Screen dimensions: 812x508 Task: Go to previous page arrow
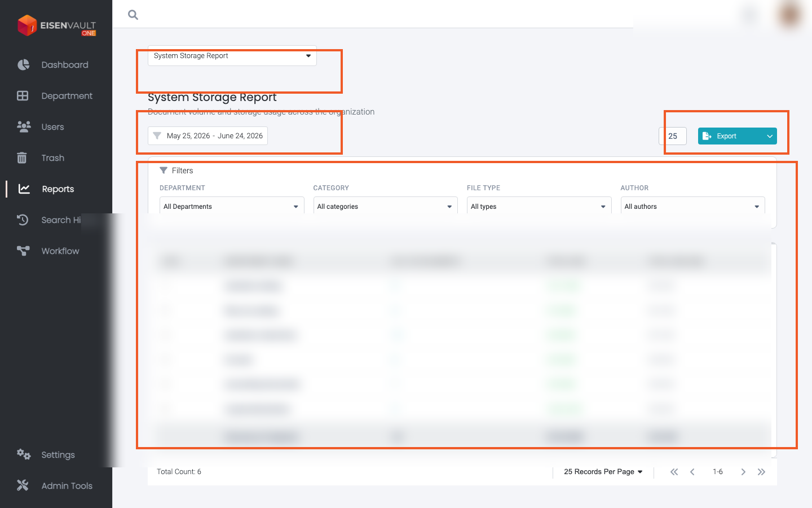pyautogui.click(x=692, y=472)
